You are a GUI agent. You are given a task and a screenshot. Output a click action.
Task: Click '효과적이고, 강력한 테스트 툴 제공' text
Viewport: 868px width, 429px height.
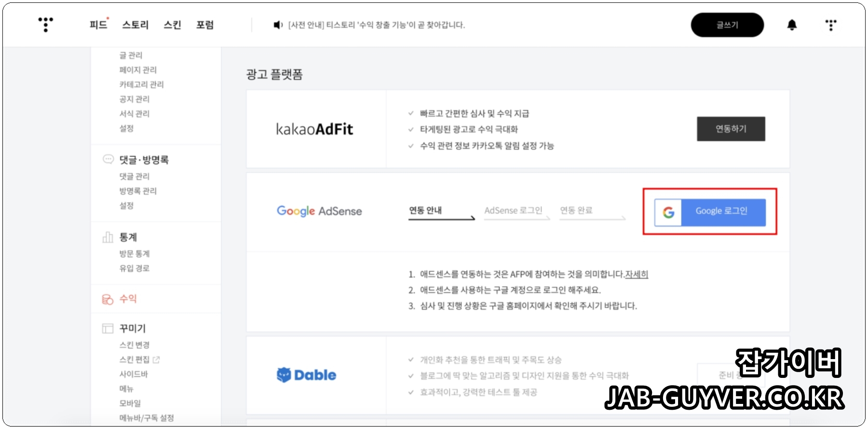478,392
